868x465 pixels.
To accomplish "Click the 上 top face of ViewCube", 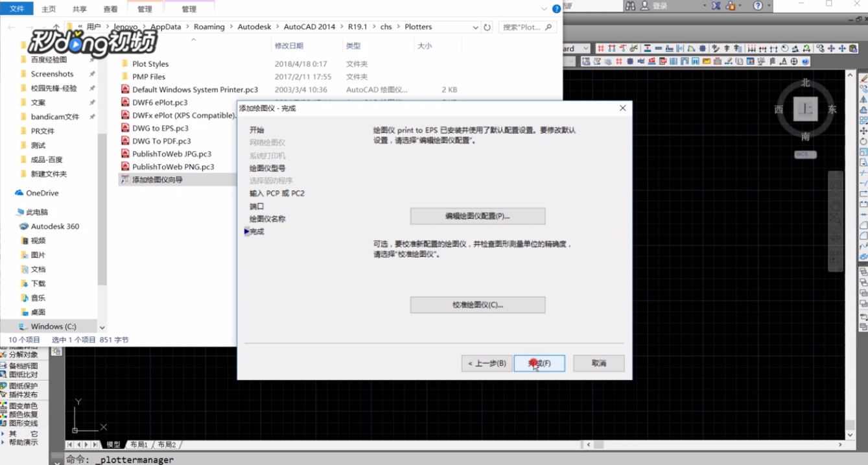I will coord(806,109).
